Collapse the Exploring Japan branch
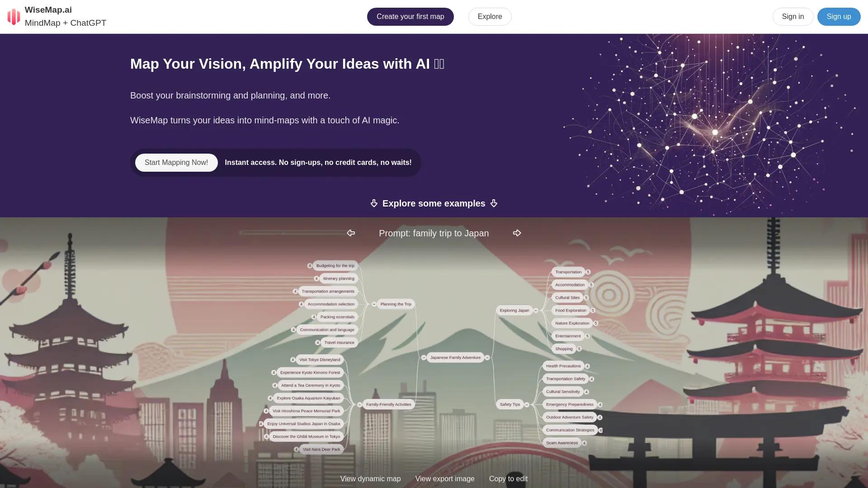Image resolution: width=868 pixels, height=488 pixels. click(536, 310)
